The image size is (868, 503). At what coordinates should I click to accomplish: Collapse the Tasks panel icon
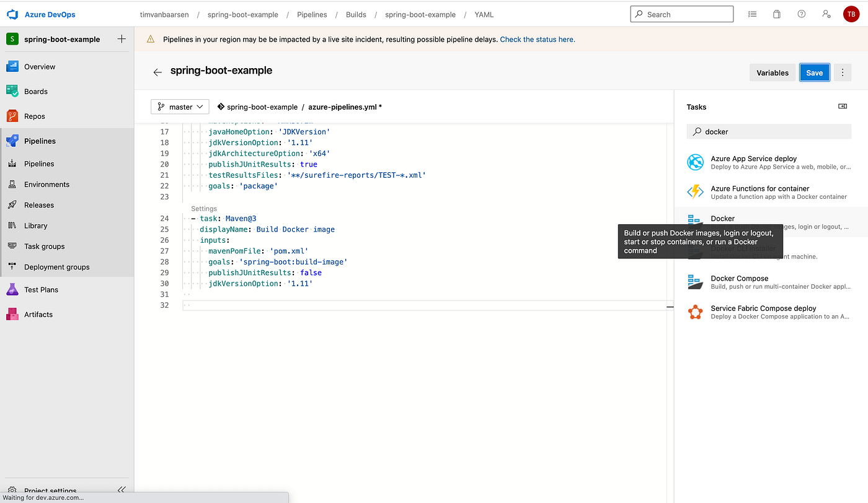843,107
